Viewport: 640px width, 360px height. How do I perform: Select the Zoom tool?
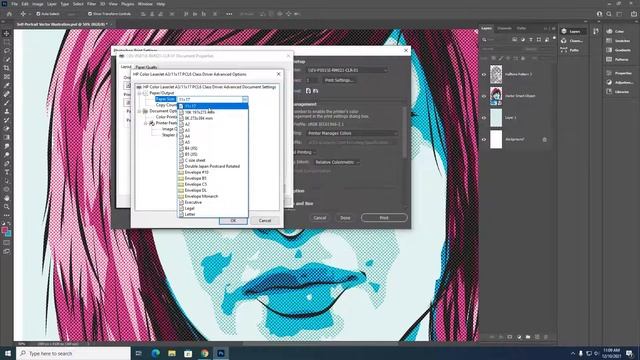click(x=7, y=207)
